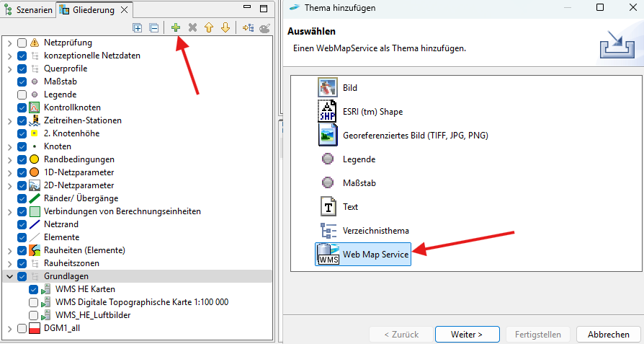Expand the DGM1_all tree node
The image size is (644, 344).
click(9, 329)
